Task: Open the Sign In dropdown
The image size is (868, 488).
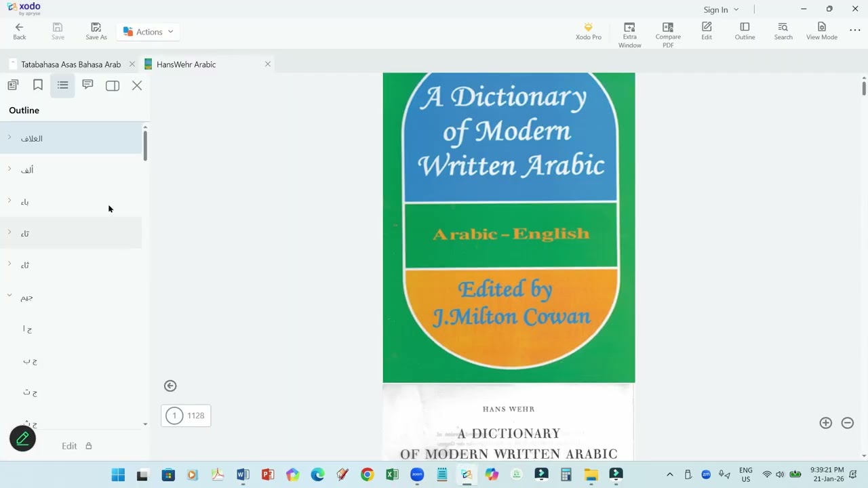Action: (x=721, y=9)
